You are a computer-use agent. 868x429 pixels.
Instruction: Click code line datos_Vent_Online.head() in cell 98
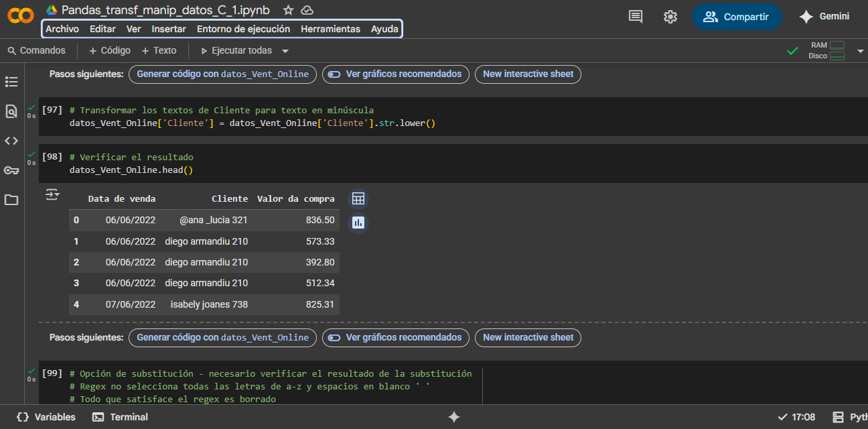(x=131, y=170)
